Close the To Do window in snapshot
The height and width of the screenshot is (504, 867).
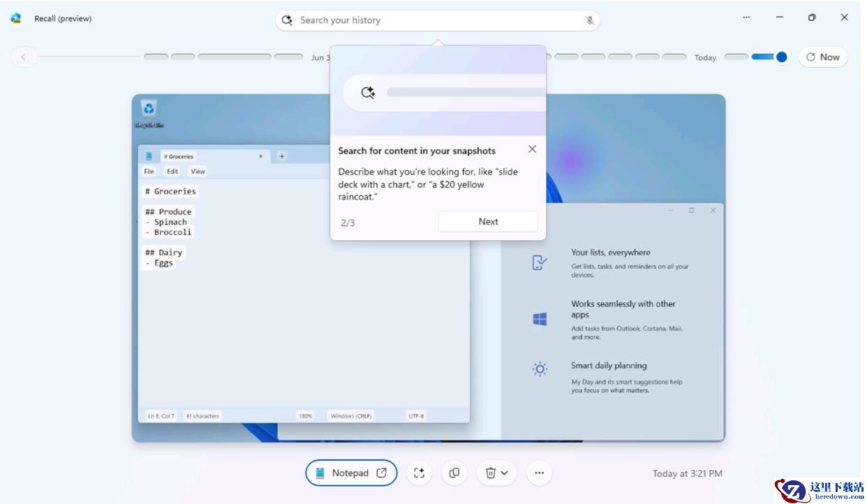tap(713, 210)
